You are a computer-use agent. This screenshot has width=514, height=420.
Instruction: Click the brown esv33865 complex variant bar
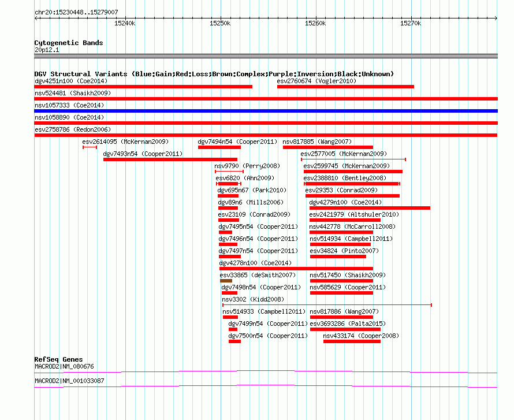point(226,281)
